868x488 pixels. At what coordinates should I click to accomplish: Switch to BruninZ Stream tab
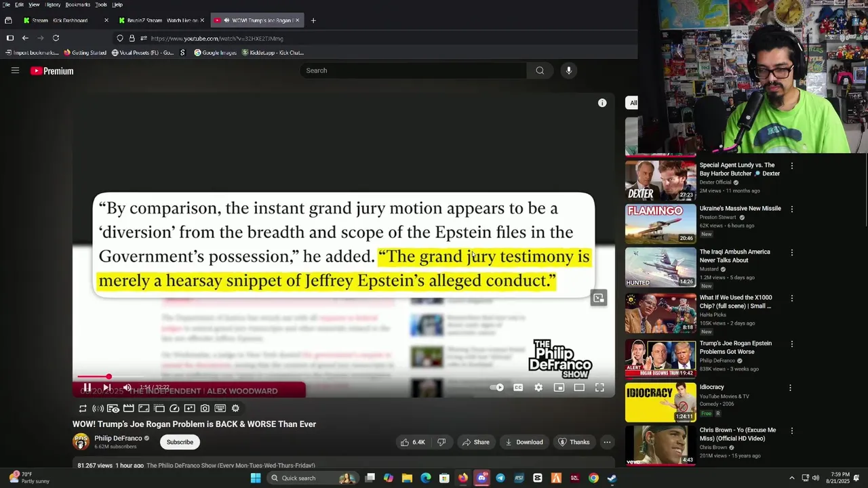160,20
